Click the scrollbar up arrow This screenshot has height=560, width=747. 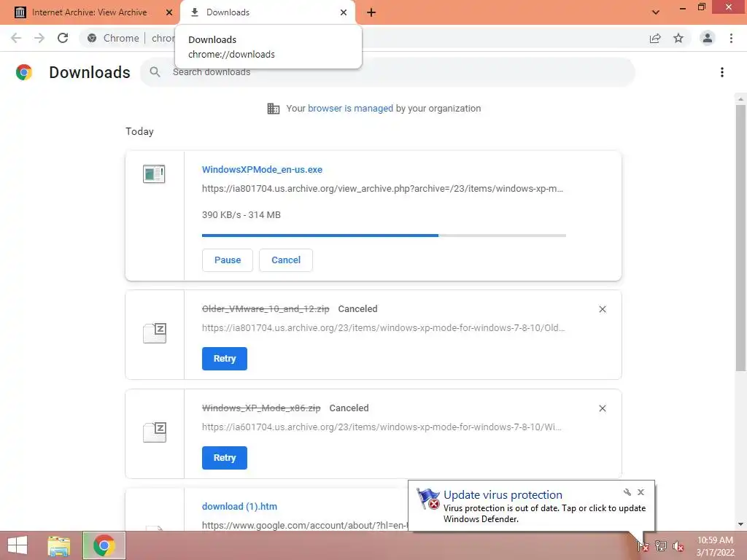tap(740, 99)
